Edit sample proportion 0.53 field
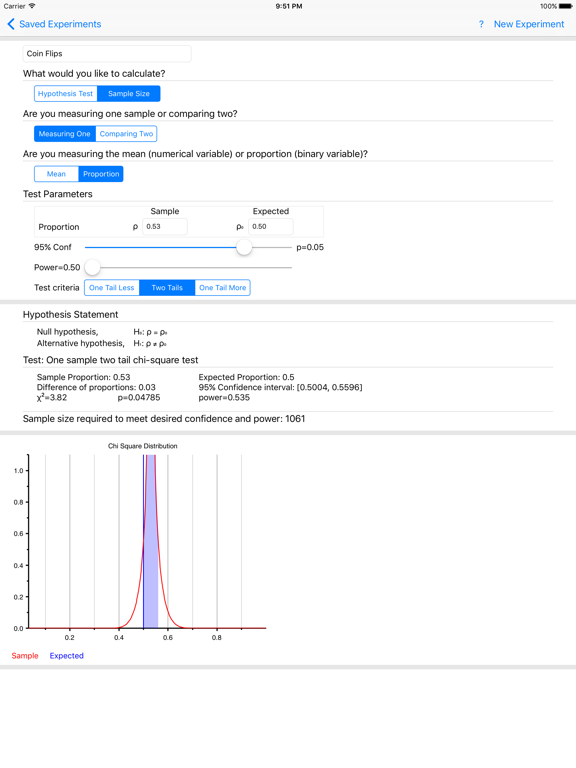This screenshot has height=768, width=576. [165, 227]
